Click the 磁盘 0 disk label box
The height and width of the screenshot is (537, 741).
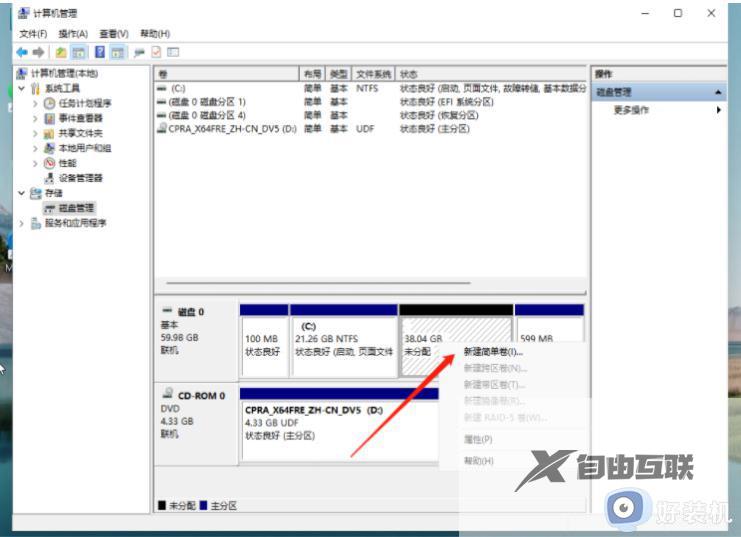197,340
